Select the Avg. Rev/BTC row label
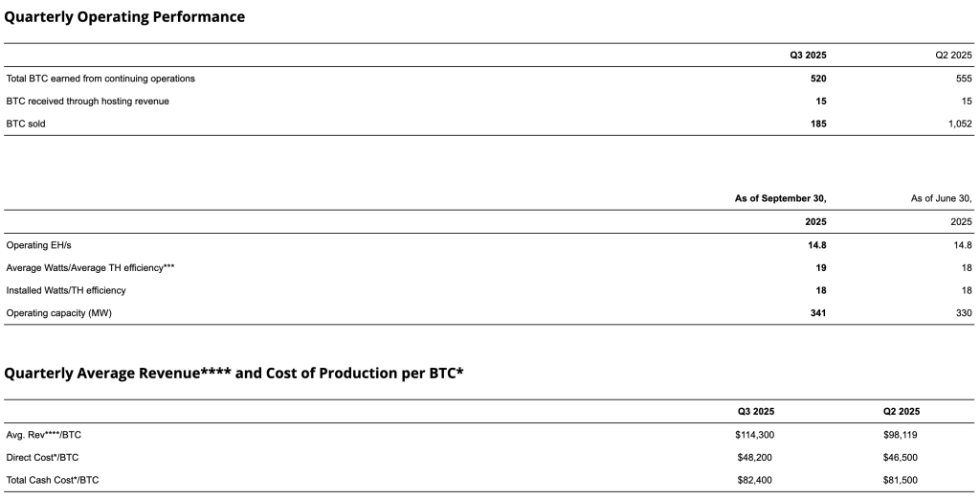Image resolution: width=980 pixels, height=500 pixels. pos(44,435)
